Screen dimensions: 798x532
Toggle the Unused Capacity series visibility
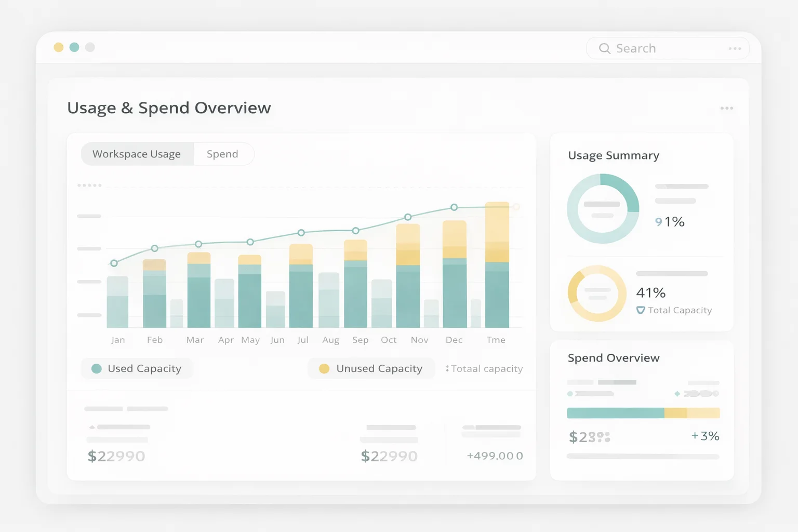[x=371, y=368]
